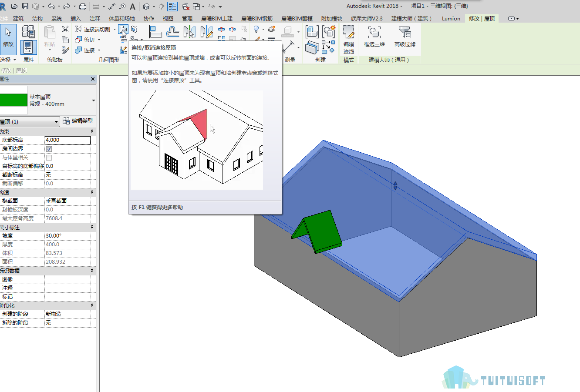580x392 pixels.
Task: Collapse the 构造 section
Action: 92,192
